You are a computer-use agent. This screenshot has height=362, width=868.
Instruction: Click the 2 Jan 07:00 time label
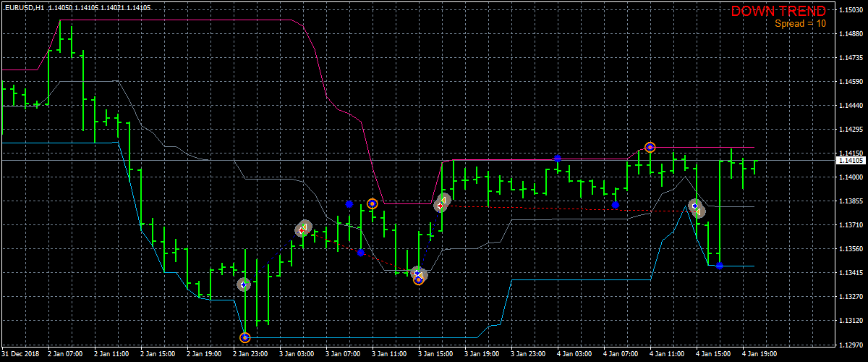click(66, 355)
